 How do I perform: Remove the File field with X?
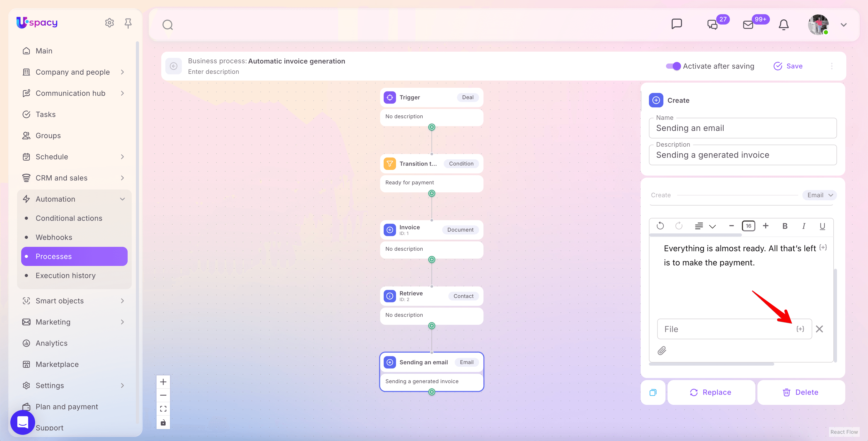819,329
